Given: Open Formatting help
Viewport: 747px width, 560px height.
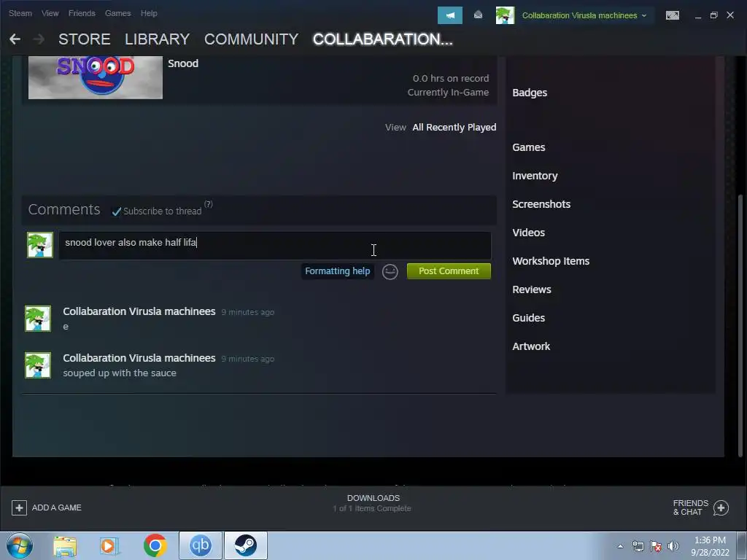Looking at the screenshot, I should point(337,271).
